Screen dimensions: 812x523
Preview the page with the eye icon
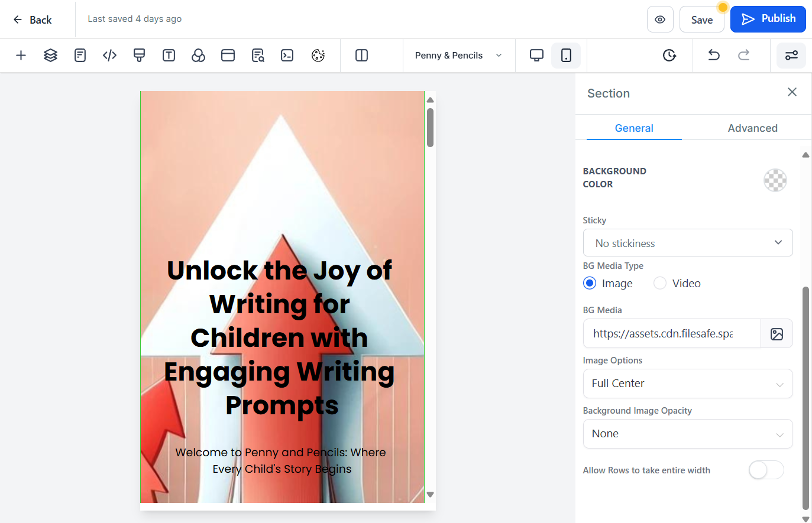click(660, 20)
